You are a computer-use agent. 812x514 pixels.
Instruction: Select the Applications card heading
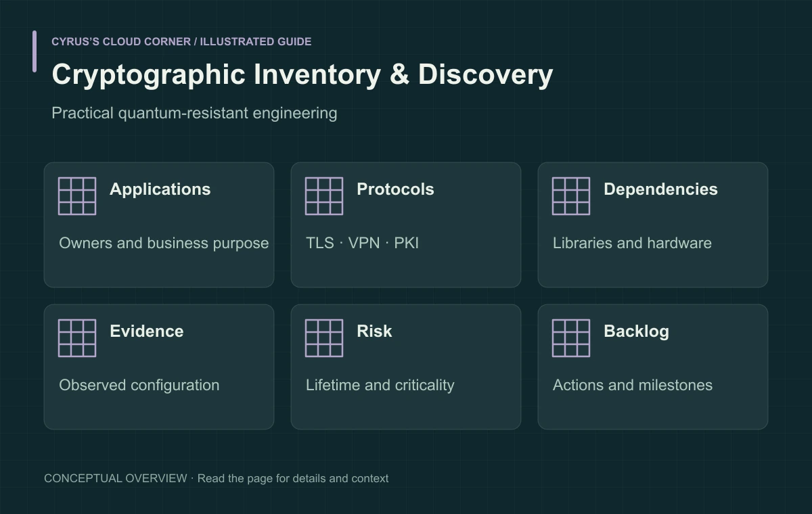(x=160, y=189)
